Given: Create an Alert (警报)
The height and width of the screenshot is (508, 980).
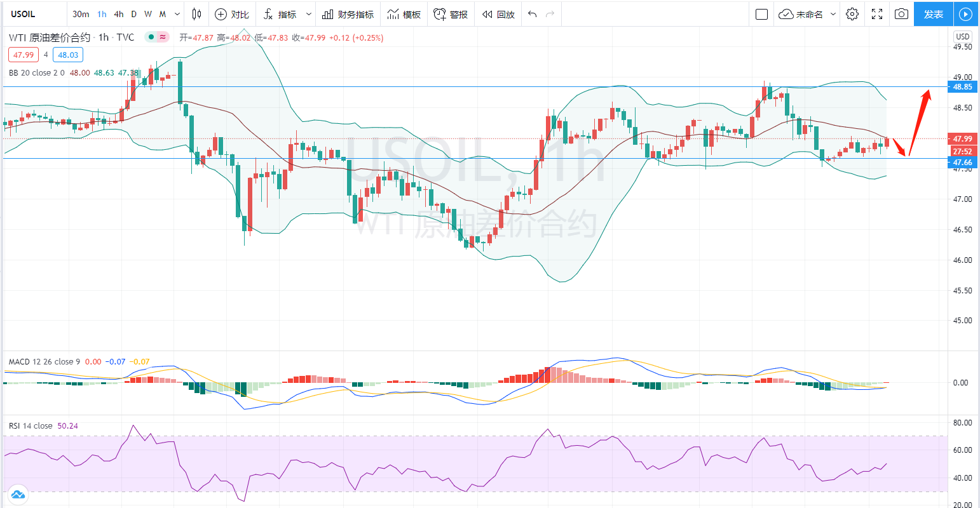Looking at the screenshot, I should click(x=451, y=14).
